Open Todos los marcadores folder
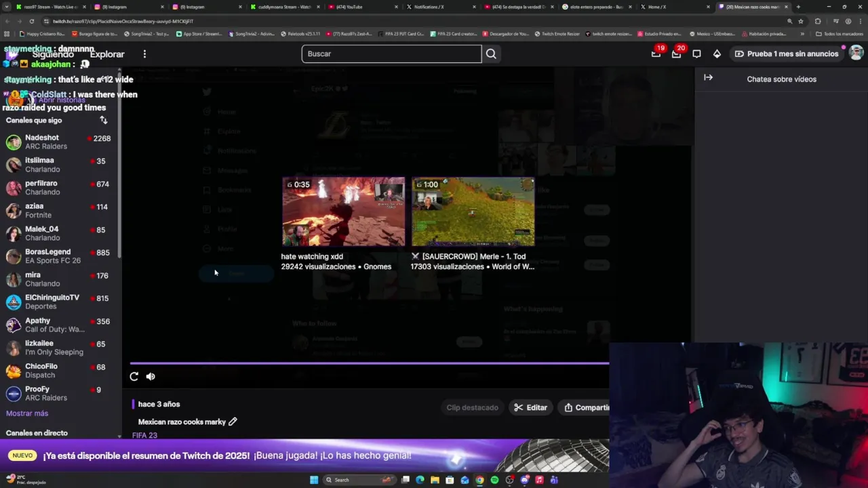 click(x=840, y=33)
